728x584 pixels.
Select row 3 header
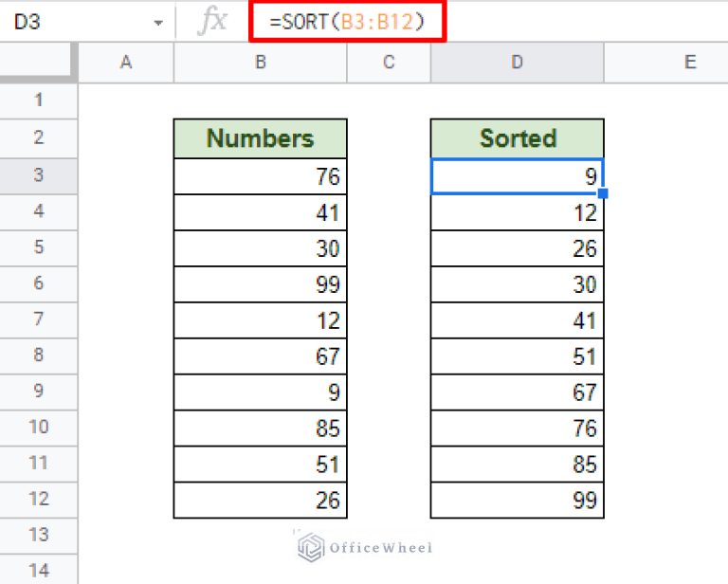pyautogui.click(x=39, y=175)
